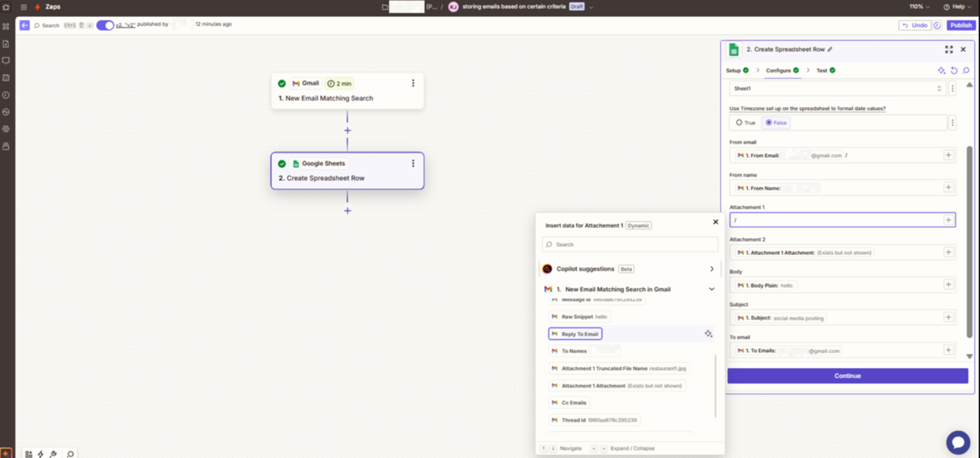Close the Insert data popup

[716, 222]
